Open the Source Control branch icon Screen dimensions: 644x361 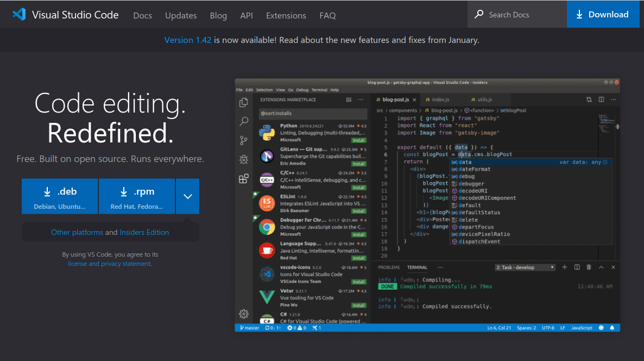click(244, 140)
